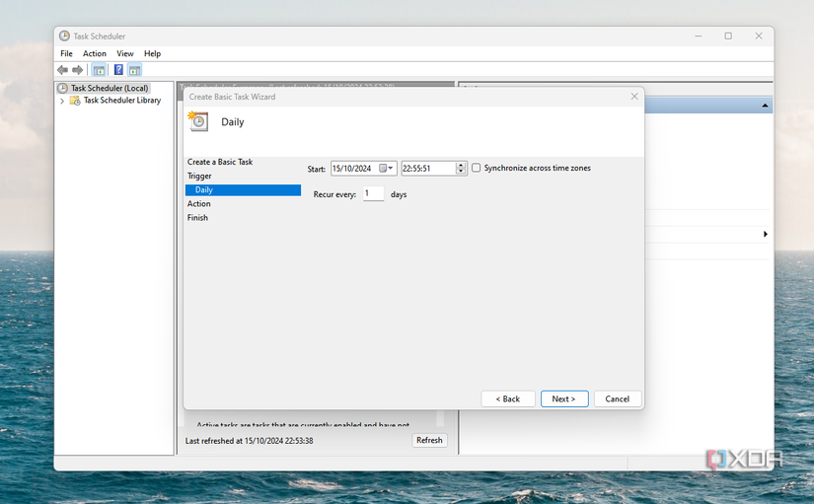Increase the start time with up spinner
Viewport: 814px width, 504px height.
point(461,165)
